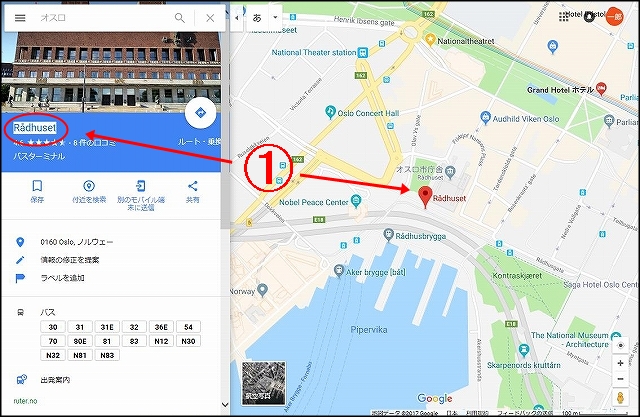Select bus line 31E chip

[107, 327]
